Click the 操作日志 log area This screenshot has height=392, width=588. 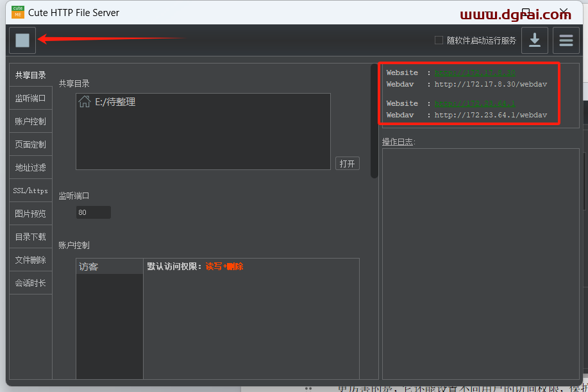[481, 264]
